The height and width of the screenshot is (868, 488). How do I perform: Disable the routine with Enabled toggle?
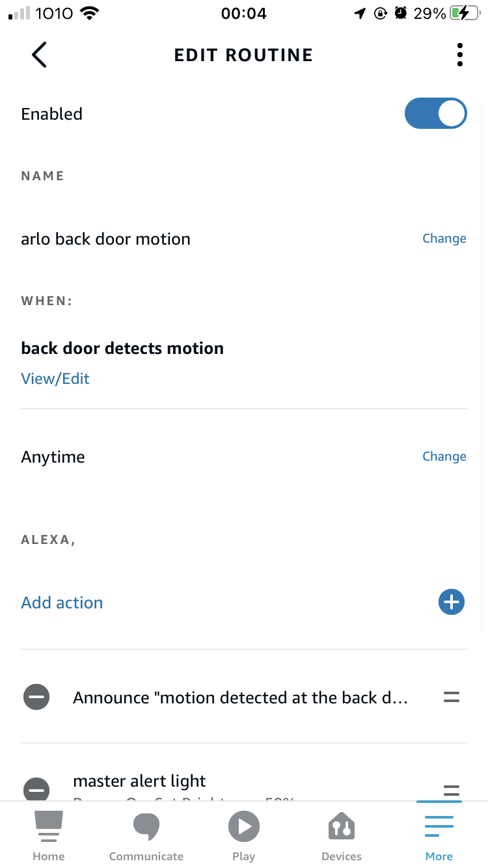(x=435, y=114)
